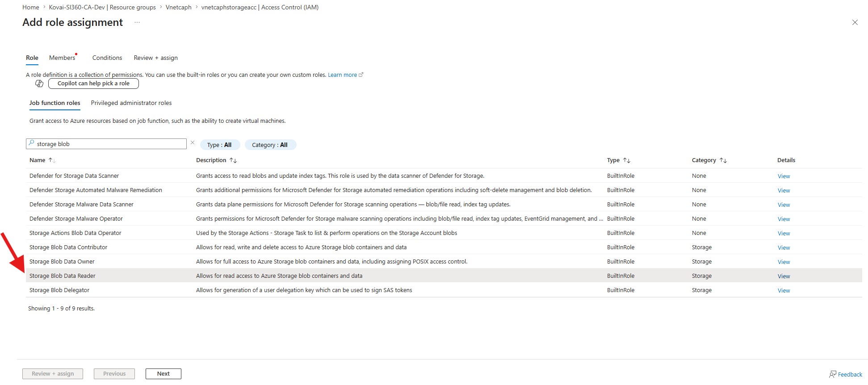
Task: Click the Review + assign bottom button
Action: click(x=53, y=374)
